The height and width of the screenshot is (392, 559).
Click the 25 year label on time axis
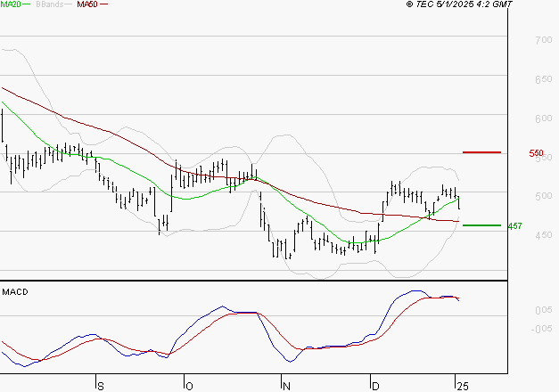[461, 386]
